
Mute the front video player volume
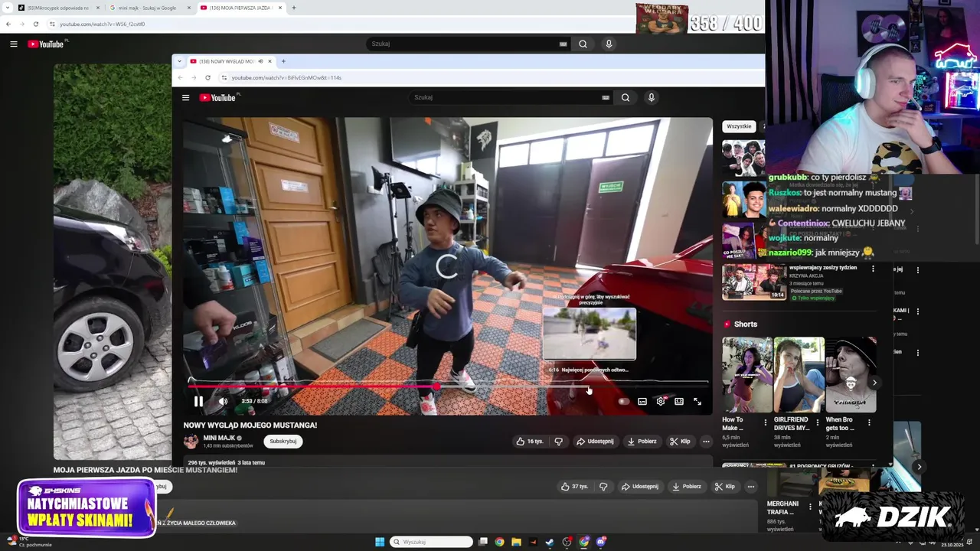223,401
